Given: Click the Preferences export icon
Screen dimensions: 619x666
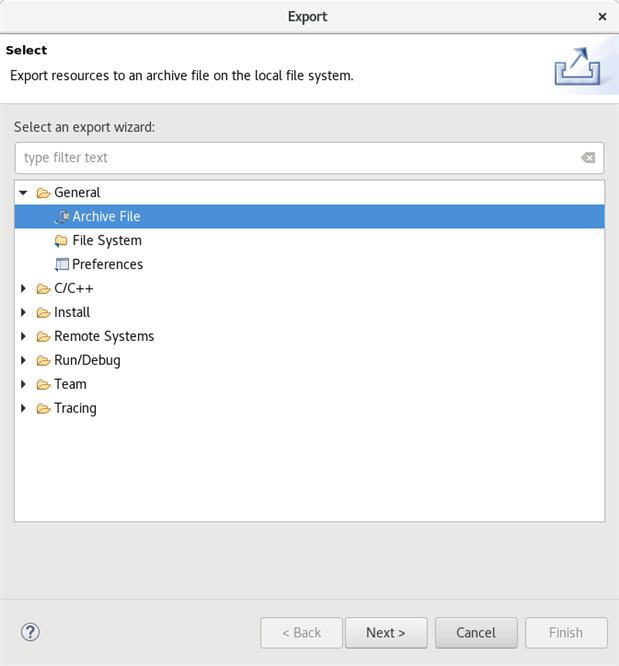Looking at the screenshot, I should (x=62, y=264).
